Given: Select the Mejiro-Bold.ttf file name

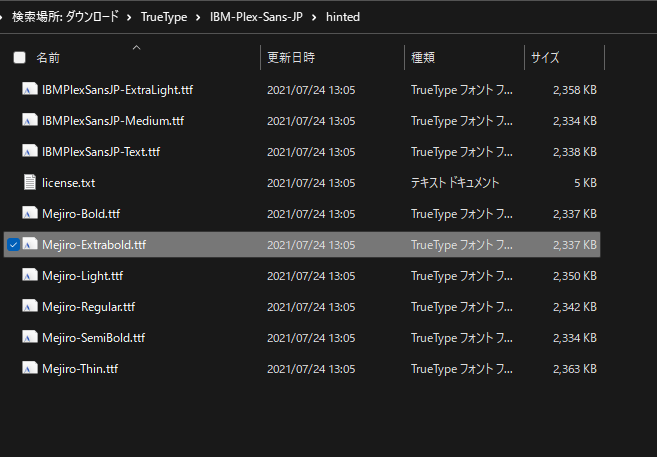Looking at the screenshot, I should (x=81, y=214).
